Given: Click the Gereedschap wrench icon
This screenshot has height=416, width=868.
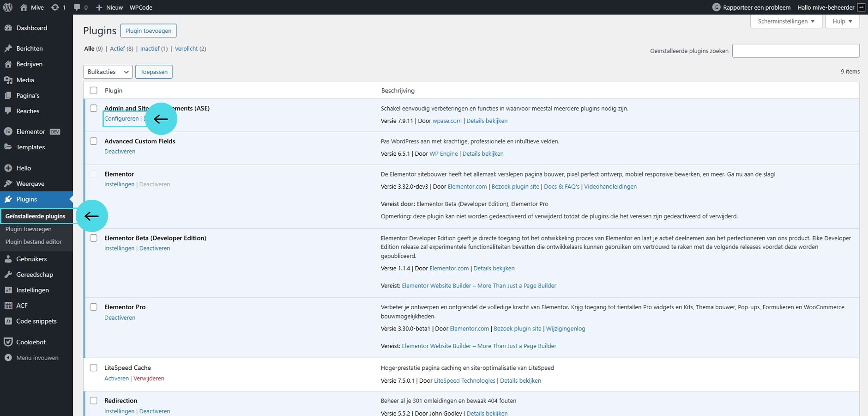Looking at the screenshot, I should click(x=8, y=275).
